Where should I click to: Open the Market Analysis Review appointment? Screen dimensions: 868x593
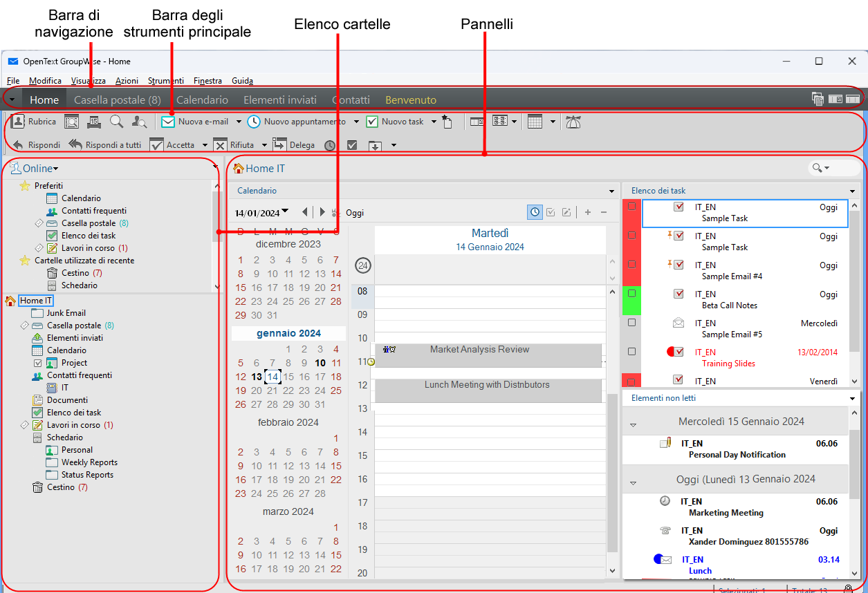click(x=488, y=356)
